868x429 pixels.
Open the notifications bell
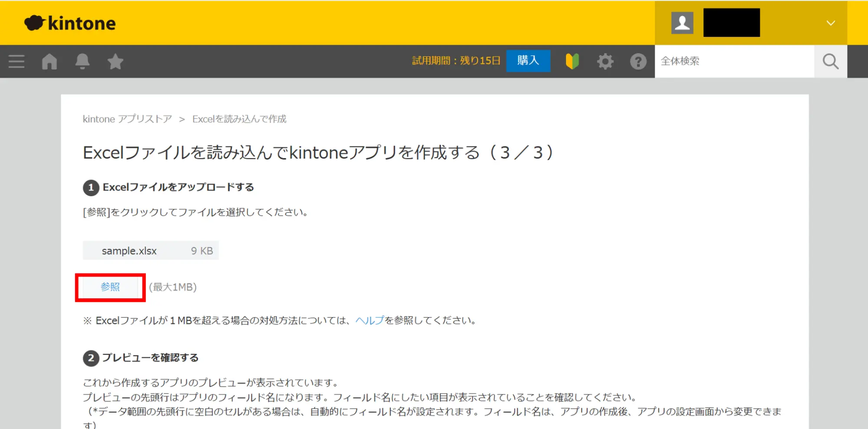82,61
